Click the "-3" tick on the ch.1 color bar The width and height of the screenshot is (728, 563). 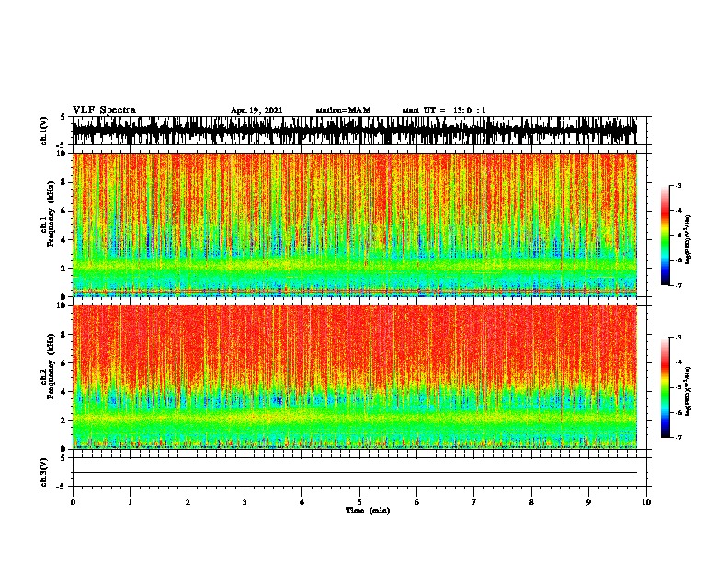pyautogui.click(x=678, y=185)
